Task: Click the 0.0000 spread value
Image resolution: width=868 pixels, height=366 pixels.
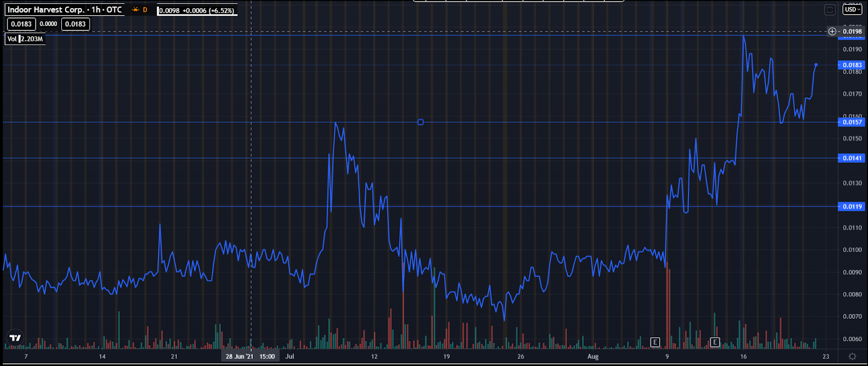Action: point(48,24)
